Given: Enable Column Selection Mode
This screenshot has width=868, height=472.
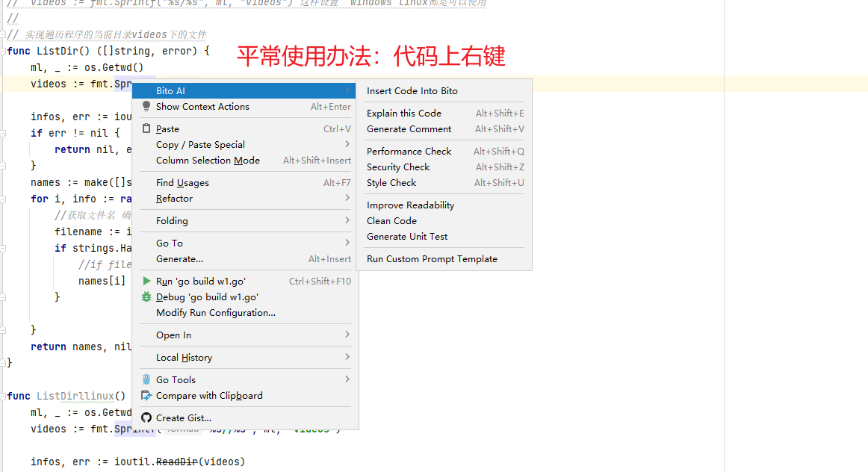Looking at the screenshot, I should (x=244, y=160).
